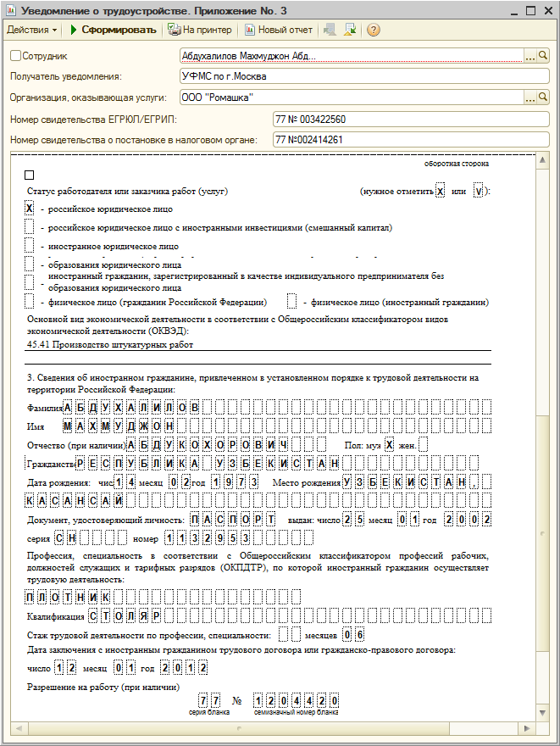Viewport: 560px width, 746px height.
Task: Click the Организация field with ООО "Ромашка"
Action: (352, 97)
